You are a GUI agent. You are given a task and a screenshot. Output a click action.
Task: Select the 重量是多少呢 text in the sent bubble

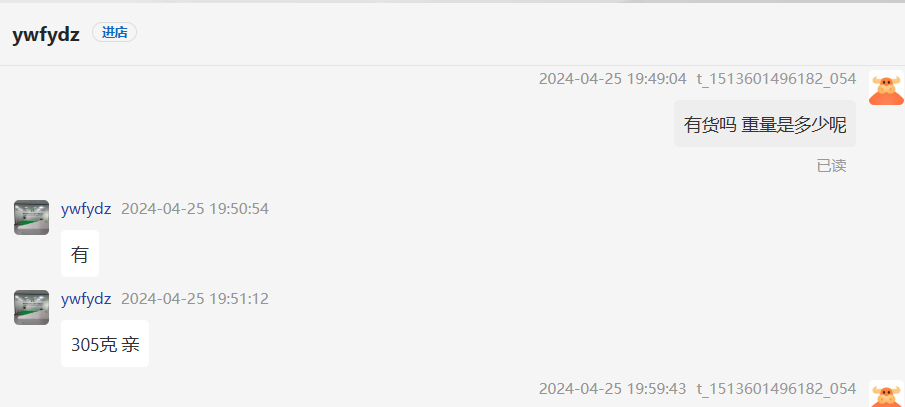point(794,124)
